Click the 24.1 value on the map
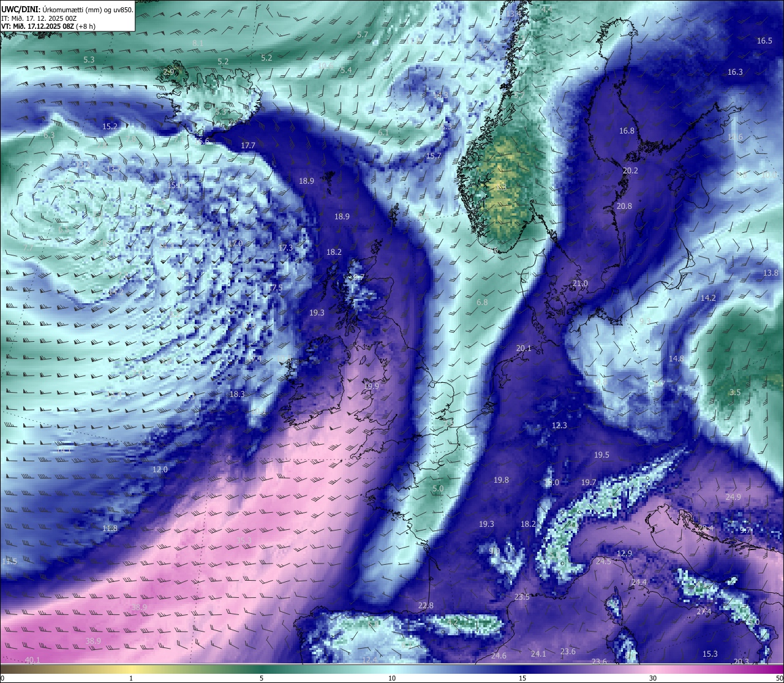This screenshot has height=683, width=784. pyautogui.click(x=538, y=654)
